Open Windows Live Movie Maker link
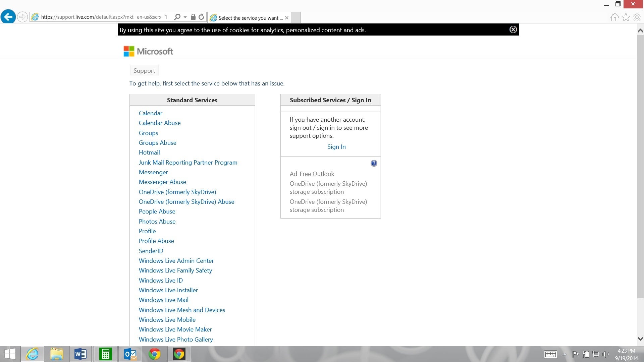The image size is (644, 362). tap(175, 329)
